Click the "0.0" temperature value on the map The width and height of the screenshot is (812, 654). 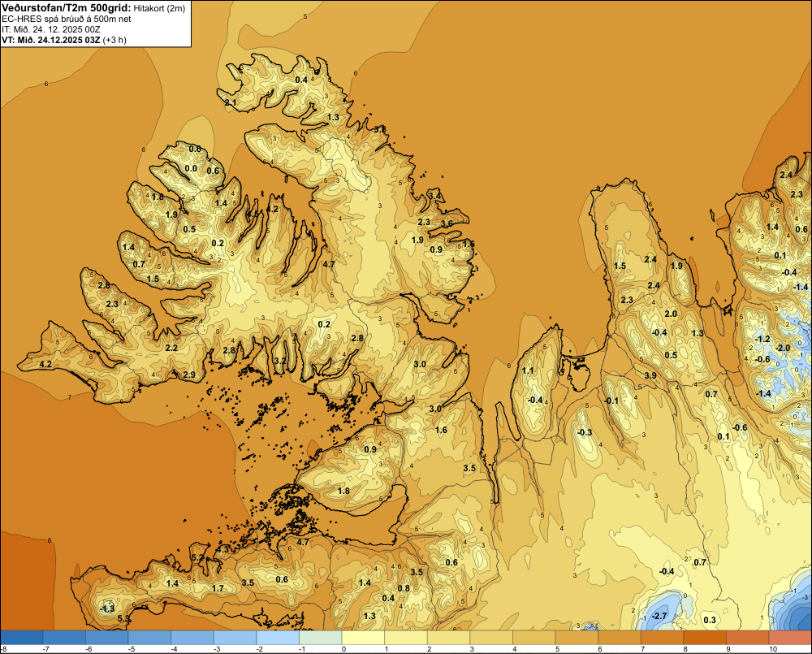(191, 168)
